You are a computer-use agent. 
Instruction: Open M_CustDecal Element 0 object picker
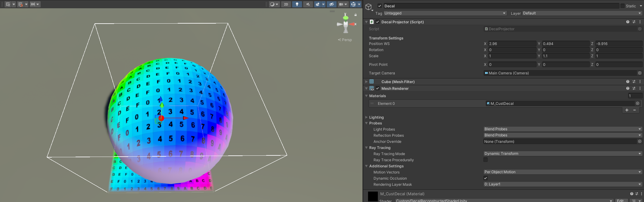pos(638,103)
